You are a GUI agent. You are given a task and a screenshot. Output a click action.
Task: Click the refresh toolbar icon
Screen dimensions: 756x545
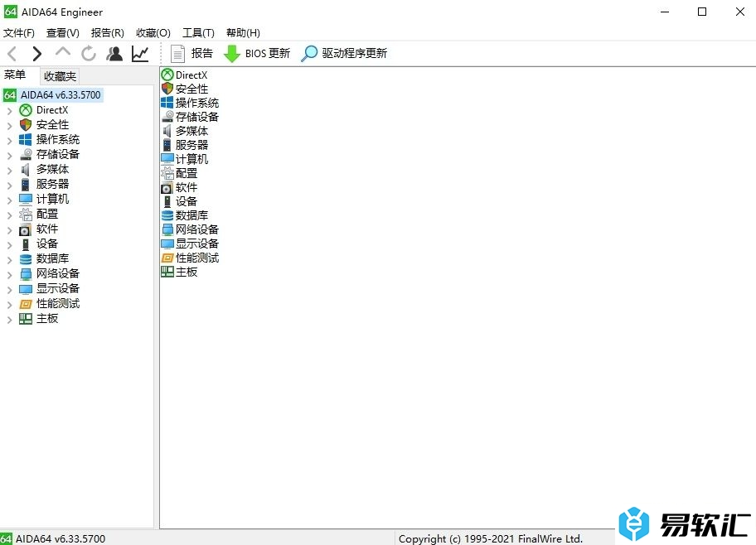click(x=89, y=54)
